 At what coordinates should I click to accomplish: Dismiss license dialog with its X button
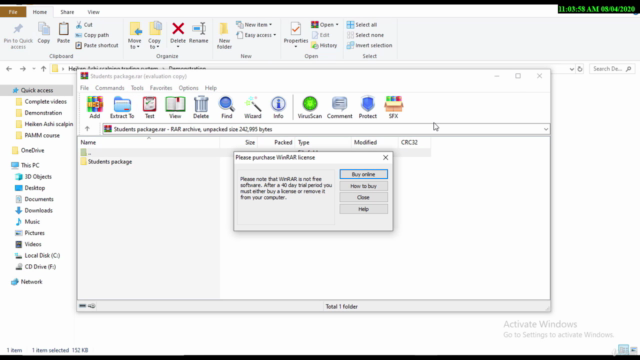click(385, 158)
